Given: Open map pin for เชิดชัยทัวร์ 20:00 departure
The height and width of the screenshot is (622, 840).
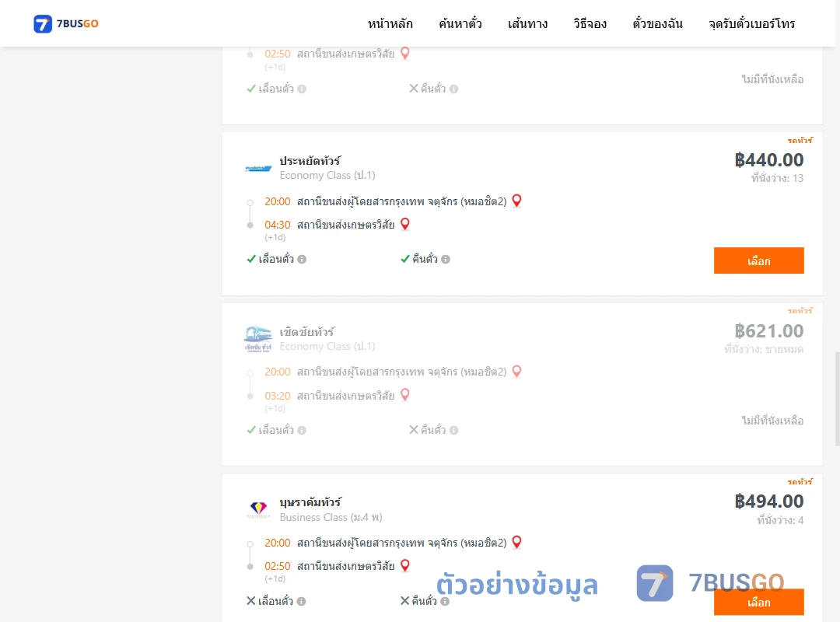Looking at the screenshot, I should [x=516, y=372].
